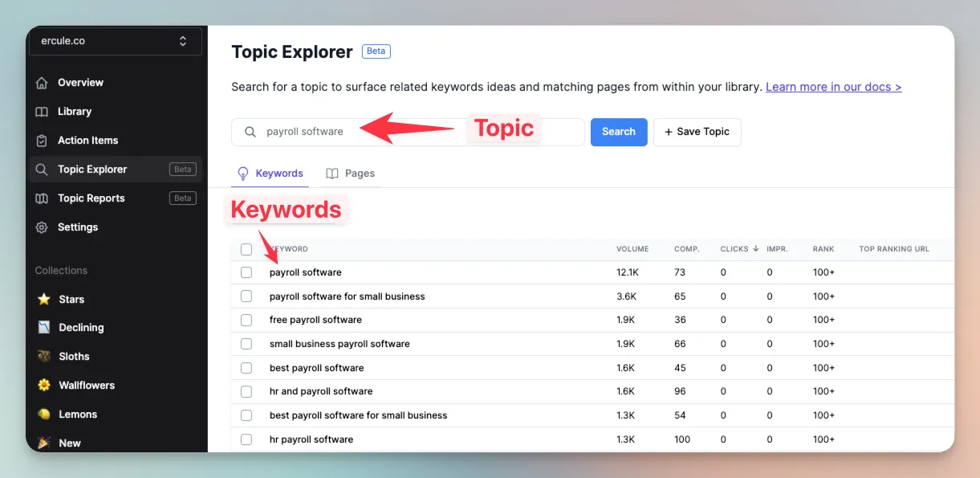
Task: Click the Wallflowers flower icon
Action: coord(44,386)
